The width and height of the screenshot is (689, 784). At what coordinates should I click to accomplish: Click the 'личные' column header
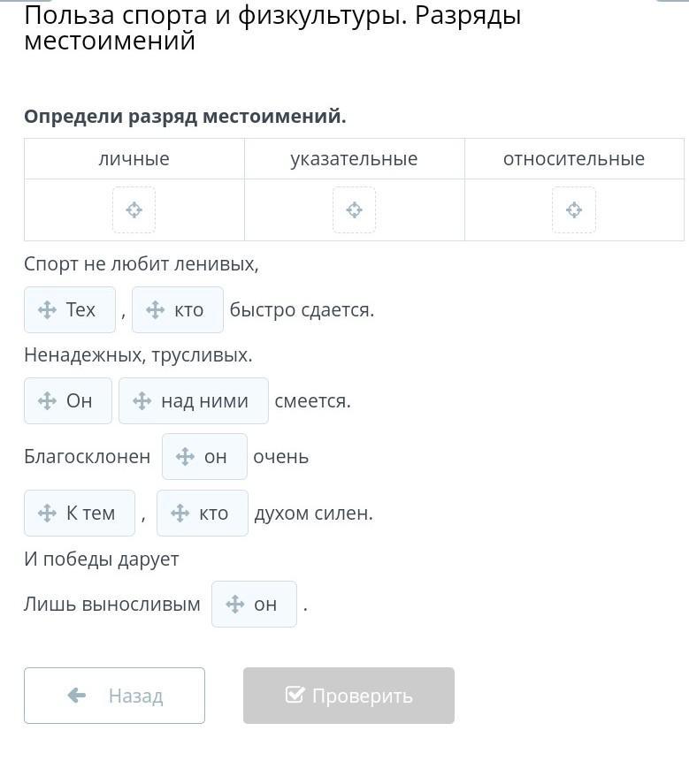pos(134,159)
